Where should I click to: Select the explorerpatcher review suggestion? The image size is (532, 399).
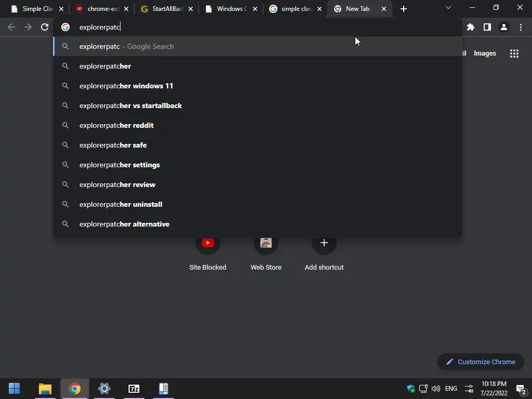(258, 184)
